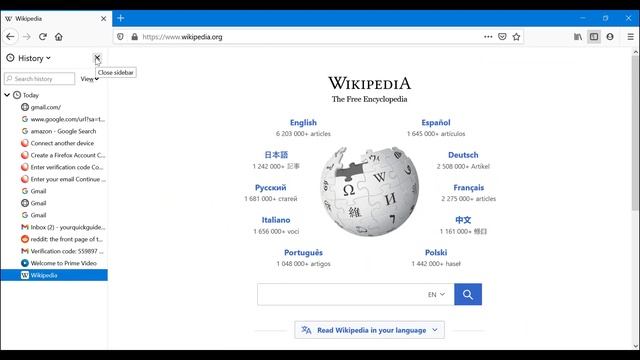The width and height of the screenshot is (640, 360).
Task: Open Italiano Wikipedia link
Action: [x=276, y=220]
